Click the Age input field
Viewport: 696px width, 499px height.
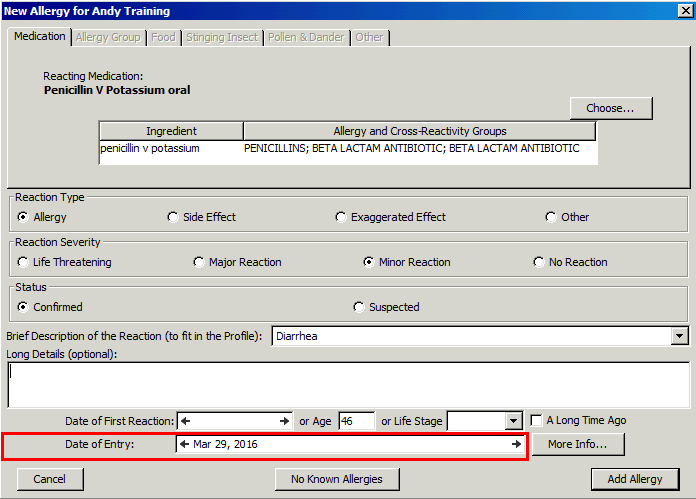(x=356, y=422)
